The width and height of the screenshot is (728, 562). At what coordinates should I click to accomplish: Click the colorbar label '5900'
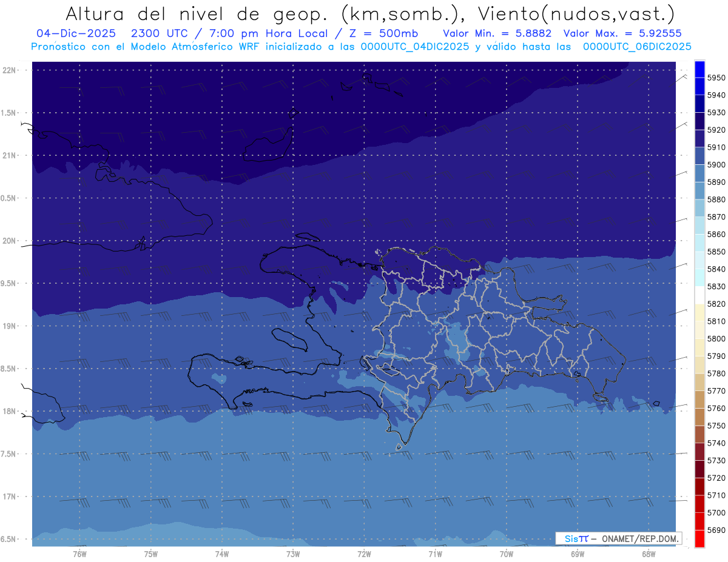pos(716,165)
